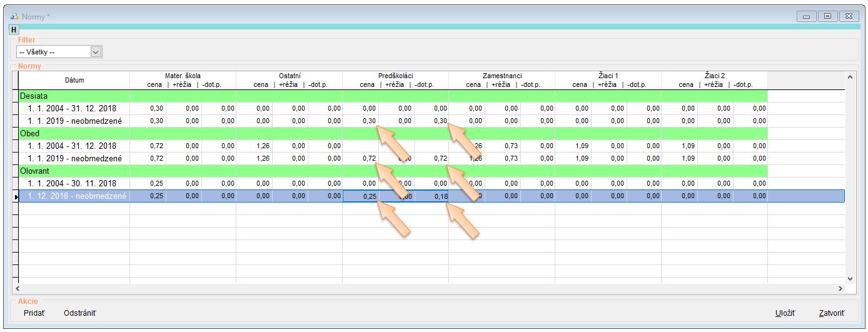Click the Pridať action button
The width and height of the screenshot is (868, 332).
pyautogui.click(x=34, y=313)
